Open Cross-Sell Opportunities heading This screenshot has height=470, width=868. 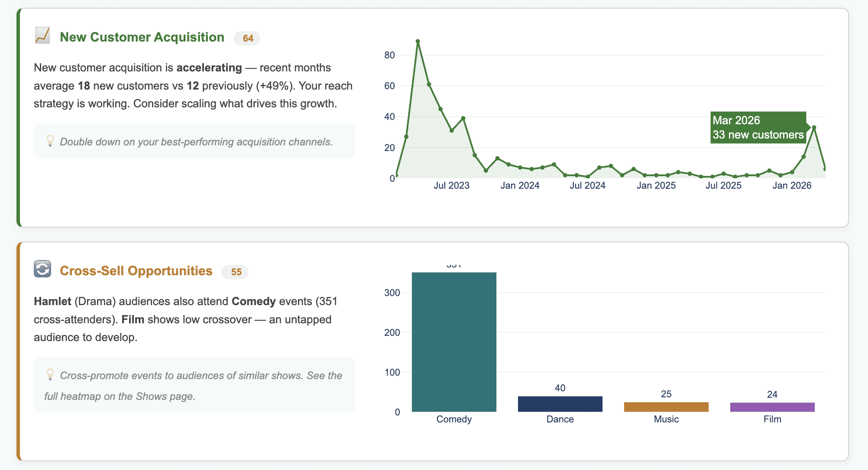(136, 271)
